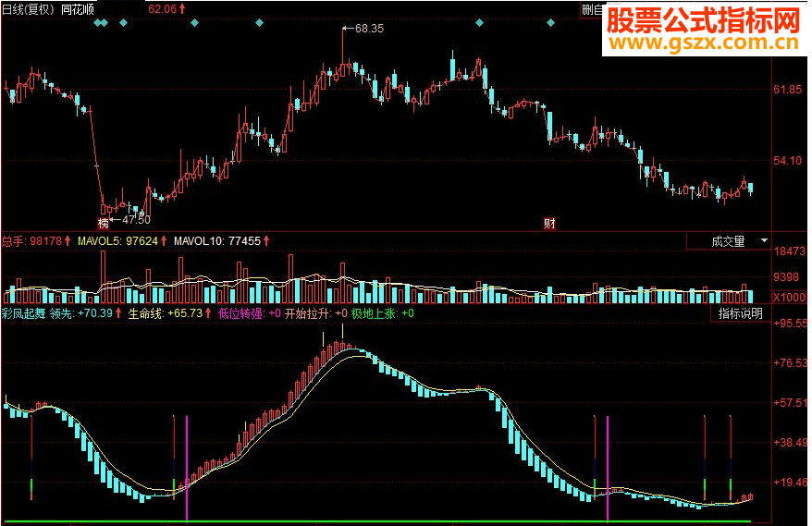Screen dimensions: 812x526
Task: Click the rightmost cyan diamond event marker
Action: coord(550,23)
